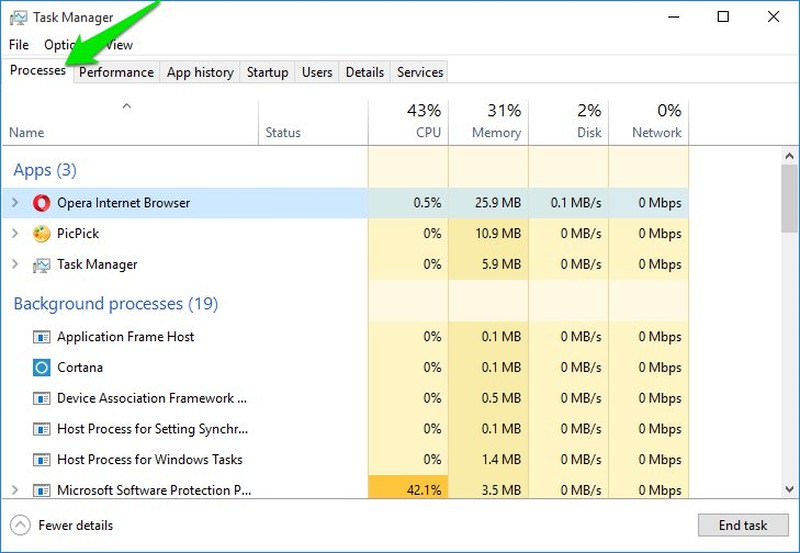Click the Apps (3) group heading

coord(45,170)
